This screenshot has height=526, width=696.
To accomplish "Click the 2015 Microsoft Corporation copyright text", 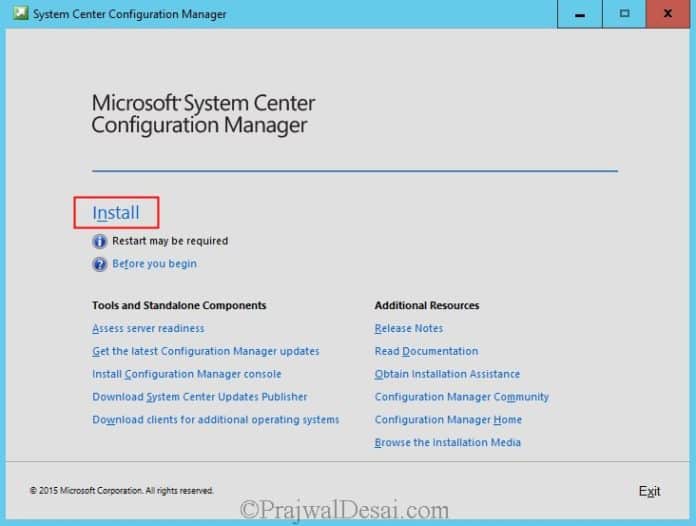I will coord(122,490).
